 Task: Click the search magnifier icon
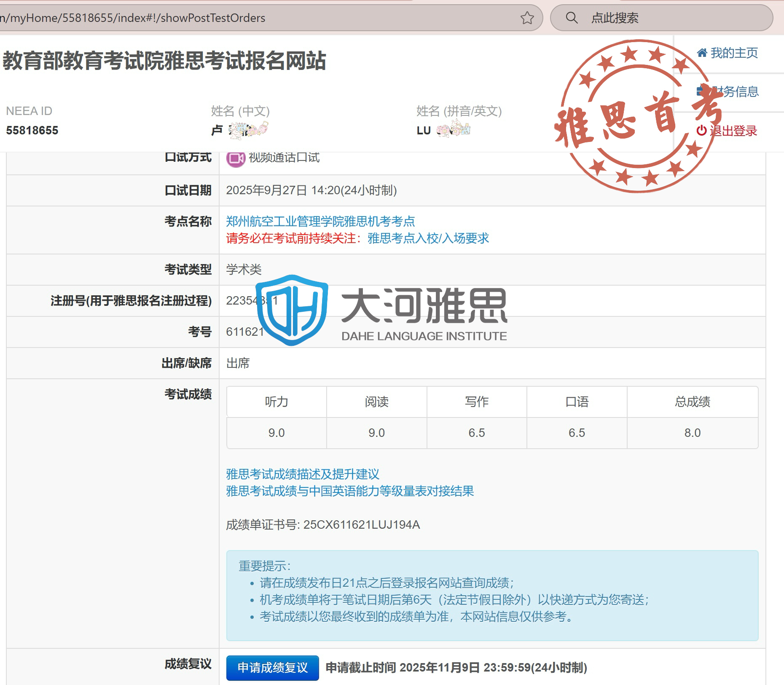(x=572, y=18)
